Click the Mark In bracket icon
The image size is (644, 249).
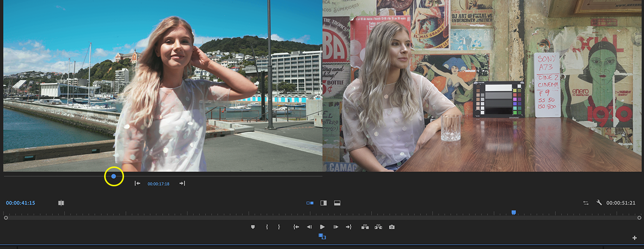(267, 227)
